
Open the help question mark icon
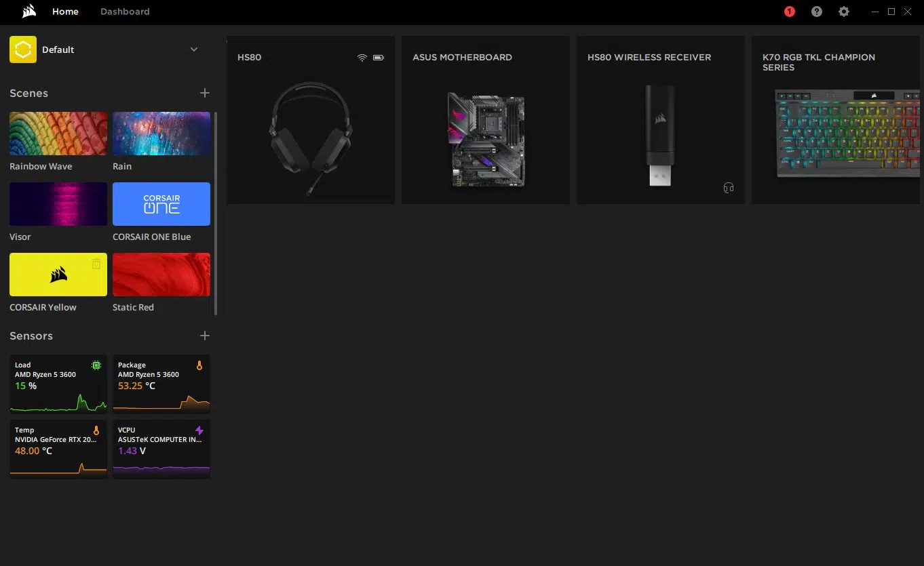(817, 12)
